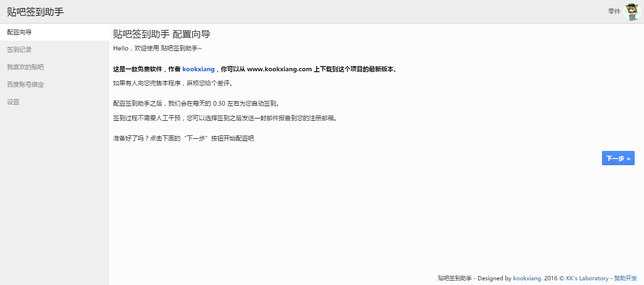The height and width of the screenshot is (285, 644).
Task: Switch to 我喜欢的贴吧 section
Action: tap(25, 67)
